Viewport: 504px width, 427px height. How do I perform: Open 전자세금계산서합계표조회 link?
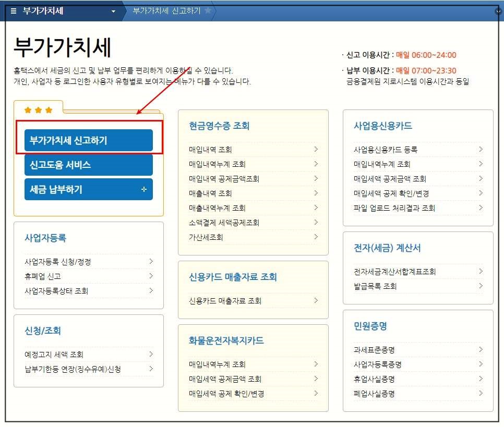point(395,272)
